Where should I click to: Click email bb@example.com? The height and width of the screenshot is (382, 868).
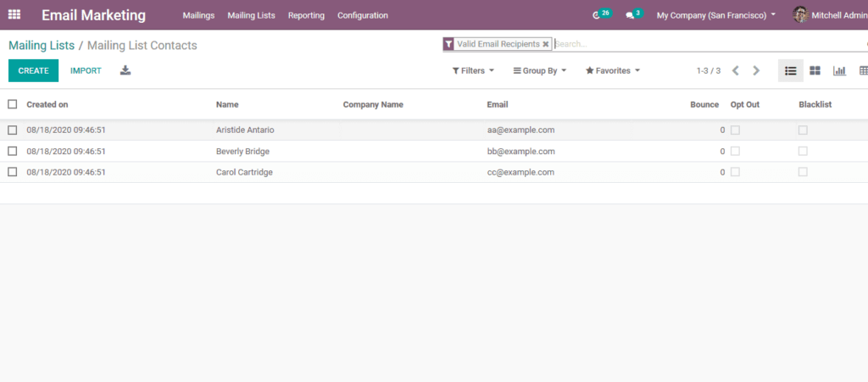tap(521, 151)
